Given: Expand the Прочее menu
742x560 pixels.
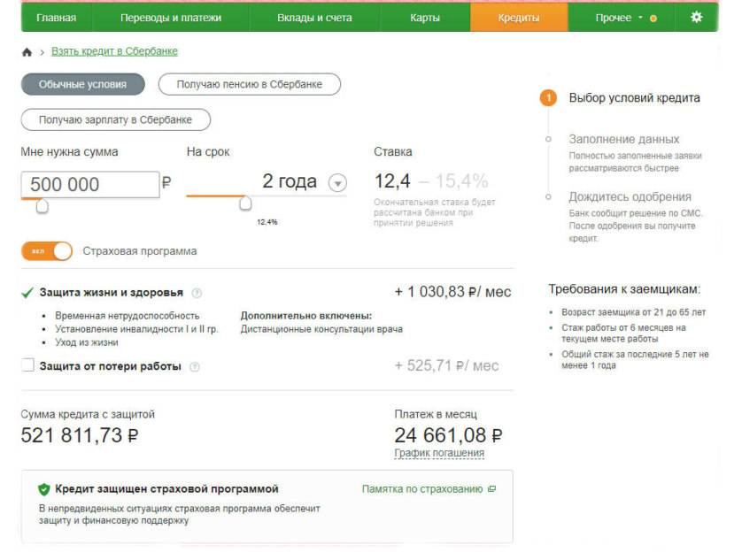Looking at the screenshot, I should coord(620,18).
